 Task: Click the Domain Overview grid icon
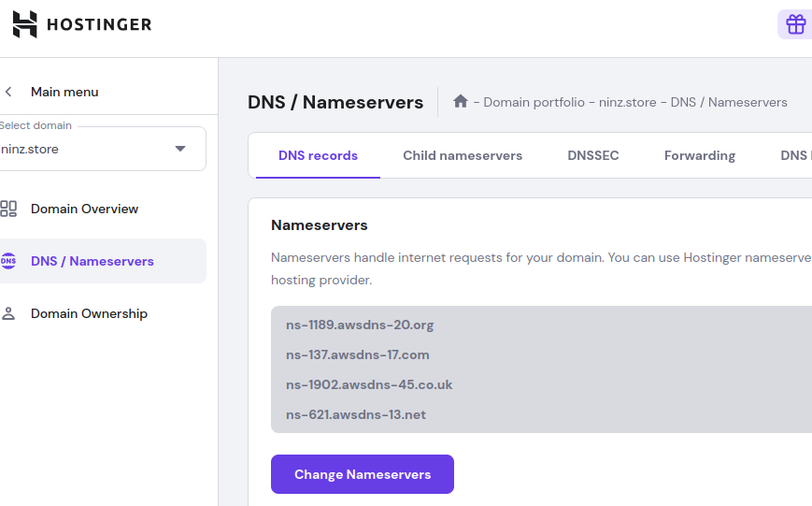click(x=8, y=209)
